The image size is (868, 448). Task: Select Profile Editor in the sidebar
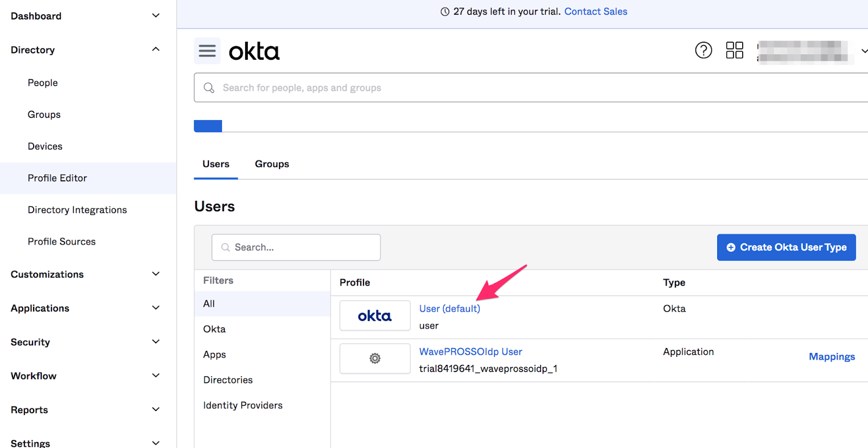[x=88, y=178]
